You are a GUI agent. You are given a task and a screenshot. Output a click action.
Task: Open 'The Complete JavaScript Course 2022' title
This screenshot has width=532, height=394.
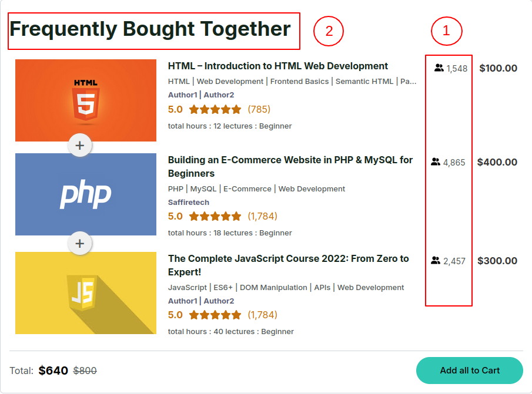(x=288, y=258)
